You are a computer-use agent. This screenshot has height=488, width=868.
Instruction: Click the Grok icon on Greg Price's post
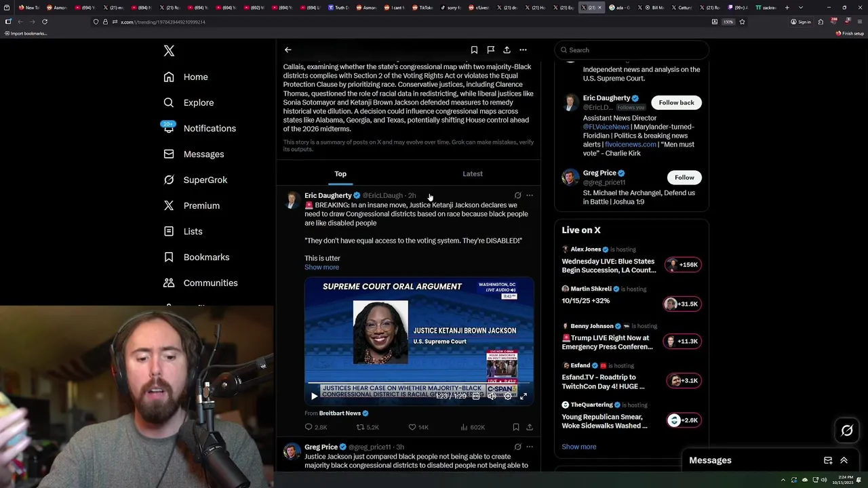point(517,447)
